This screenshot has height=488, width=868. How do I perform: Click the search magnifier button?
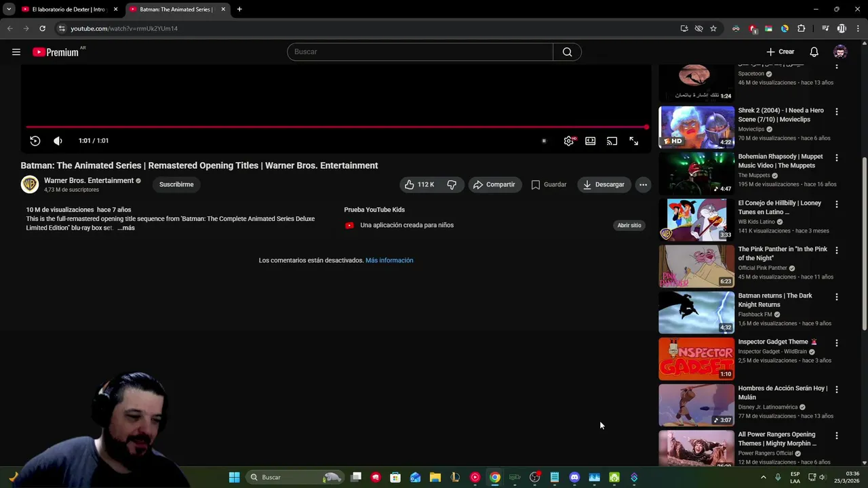click(567, 52)
